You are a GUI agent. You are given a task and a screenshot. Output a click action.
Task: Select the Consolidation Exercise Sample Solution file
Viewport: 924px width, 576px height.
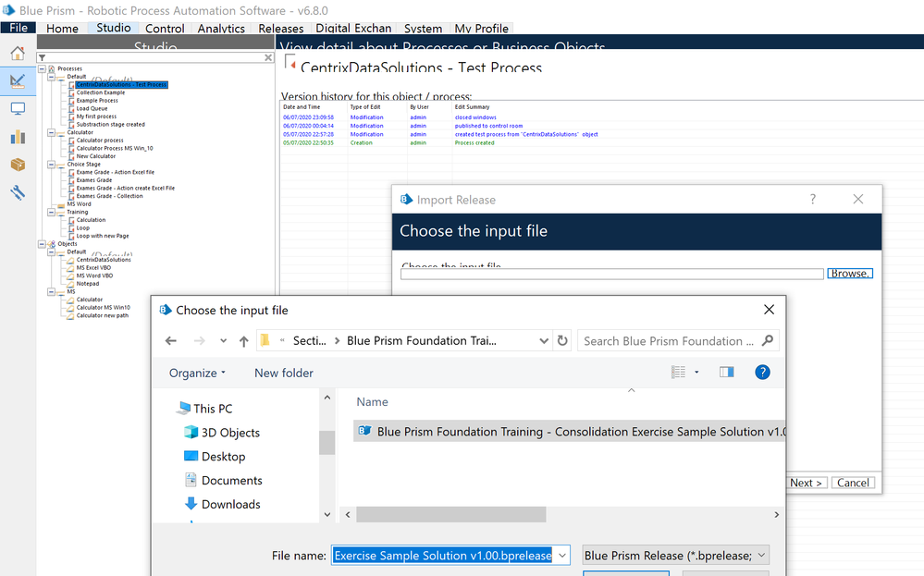point(573,432)
